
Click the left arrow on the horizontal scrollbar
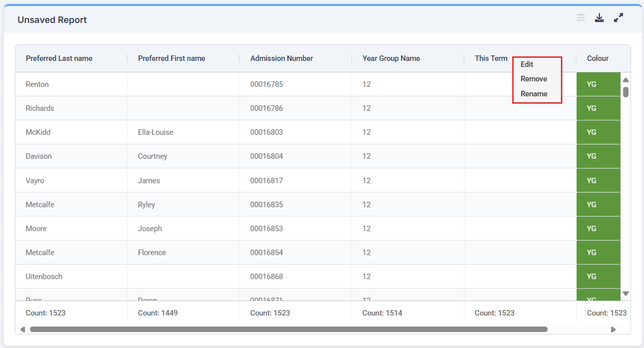pos(22,330)
